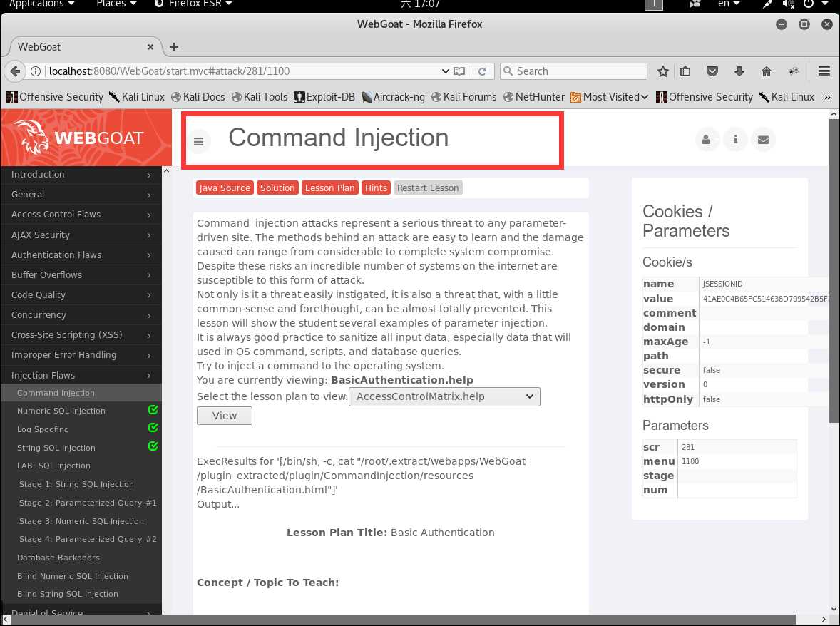Toggle reader view icon in the address bar
Screen dimensions: 840x626
459,71
